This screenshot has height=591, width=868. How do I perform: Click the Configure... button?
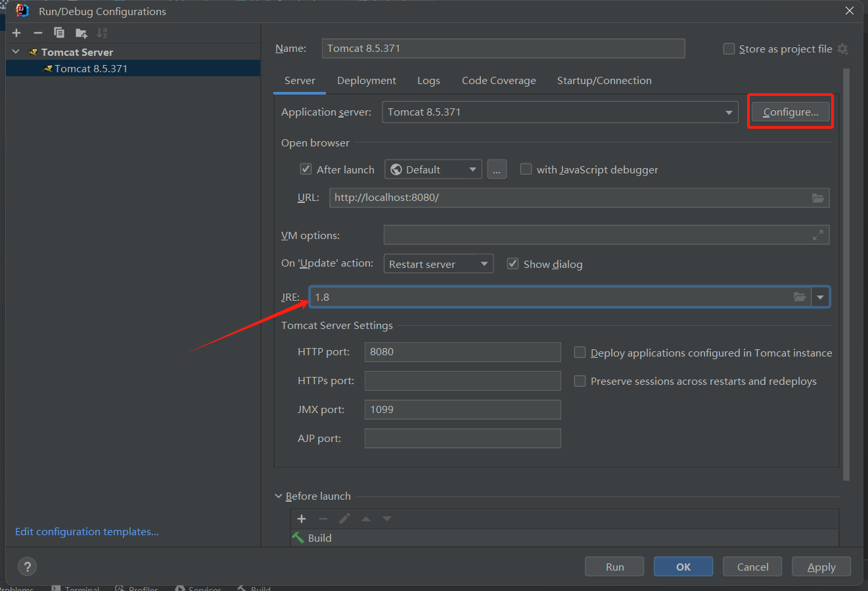(x=790, y=112)
